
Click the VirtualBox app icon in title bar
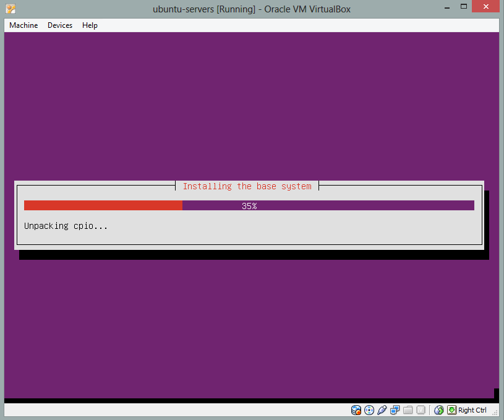(x=11, y=9)
